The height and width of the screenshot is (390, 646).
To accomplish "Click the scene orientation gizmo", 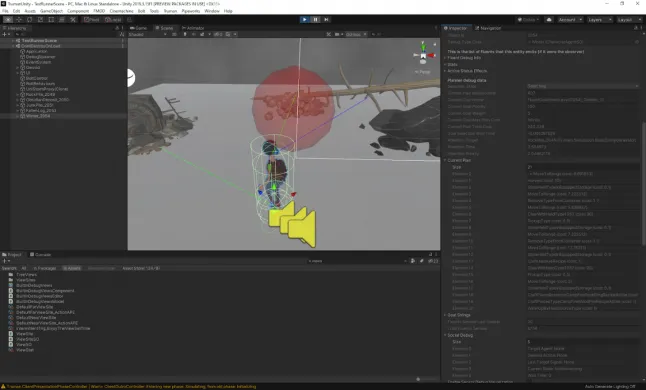I will click(423, 54).
